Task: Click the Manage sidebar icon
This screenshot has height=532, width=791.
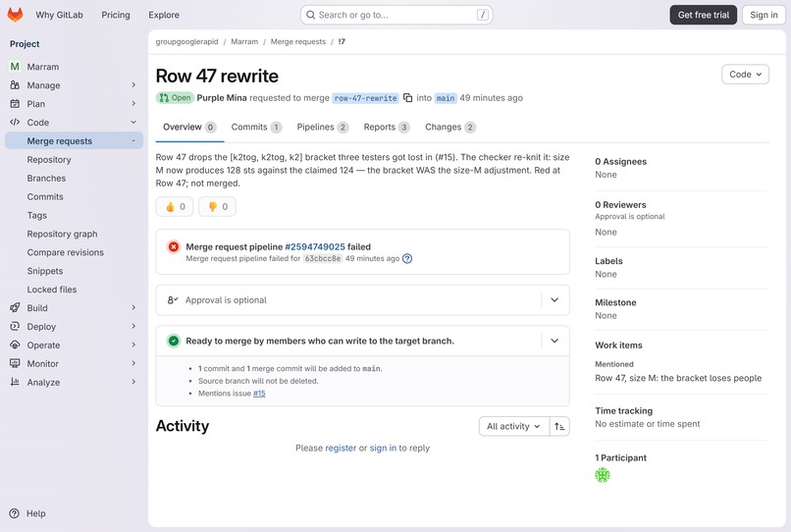Action: [x=15, y=85]
